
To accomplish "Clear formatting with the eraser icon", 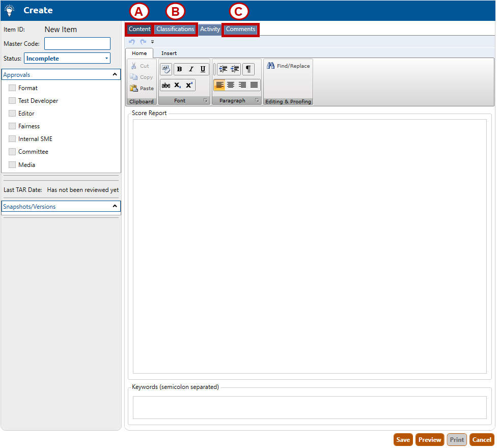I will pyautogui.click(x=166, y=69).
